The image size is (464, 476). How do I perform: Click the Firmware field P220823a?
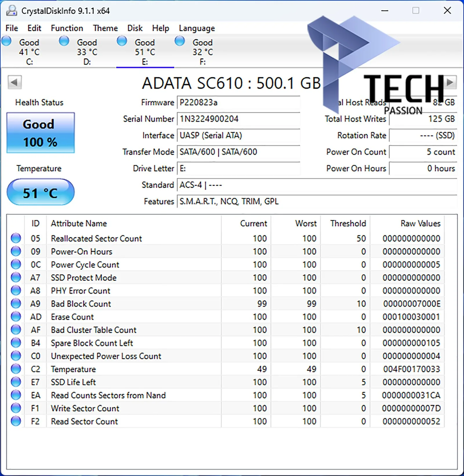(238, 103)
